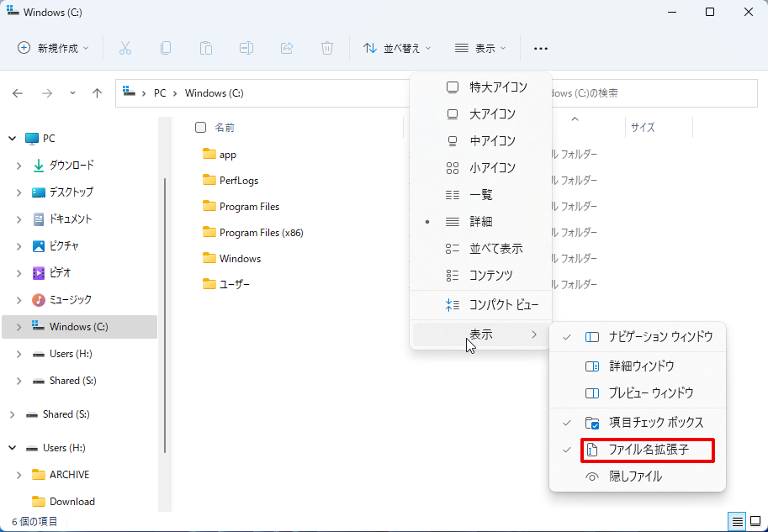Toggle プレビュー ウィンドウ pane option
The width and height of the screenshot is (768, 532).
tap(638, 393)
